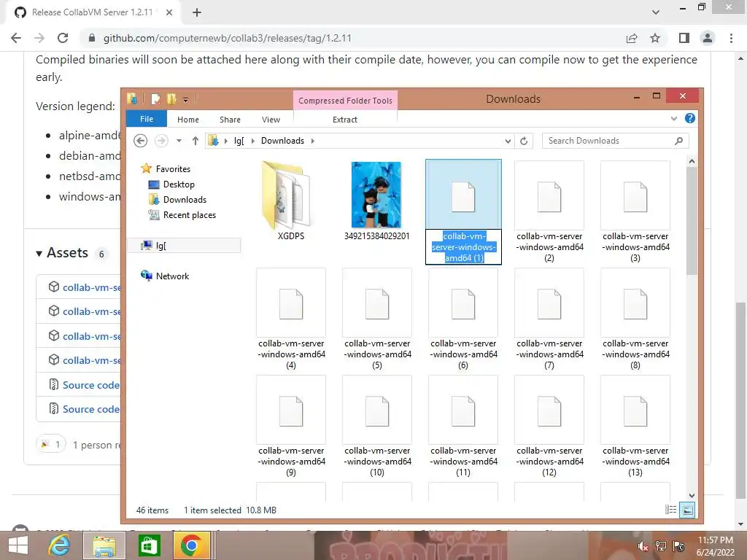Click the Chrome address bar URL
This screenshot has width=747, height=560.
pos(228,38)
